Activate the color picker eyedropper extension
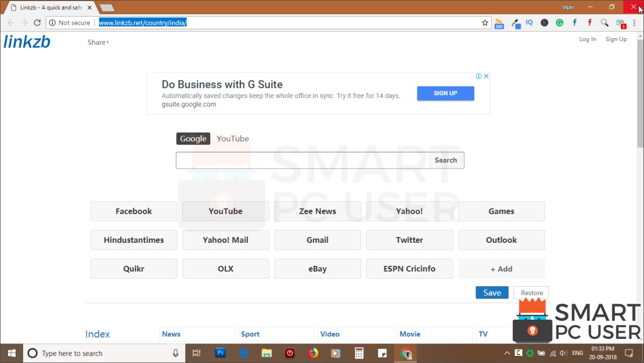This screenshot has height=363, width=644. [516, 23]
